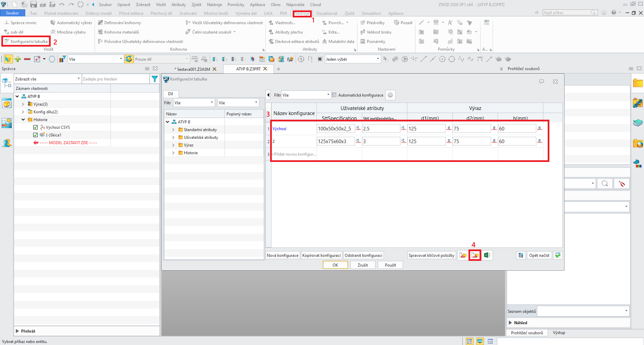
Task: Click the OK button
Action: pos(335,265)
